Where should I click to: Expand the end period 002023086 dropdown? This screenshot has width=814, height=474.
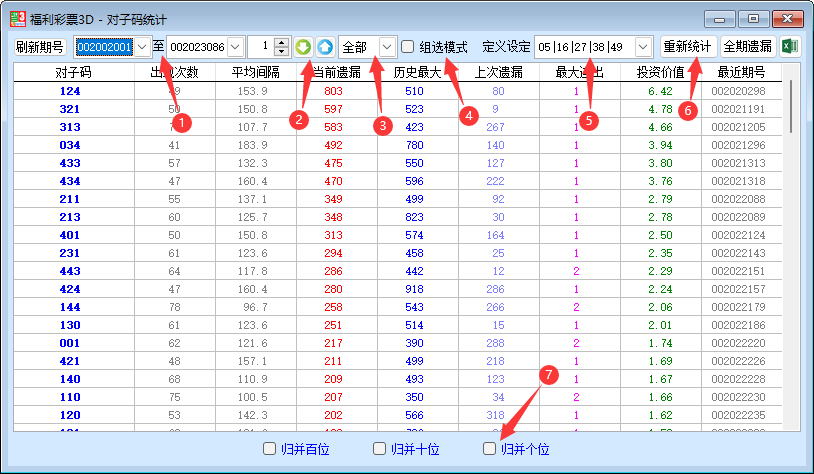click(x=235, y=47)
